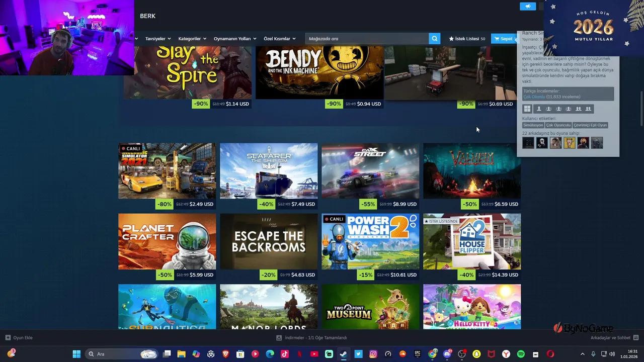Image resolution: width=644 pixels, height=362 pixels.
Task: Click the store page vertical scrollbar
Action: pos(641,108)
